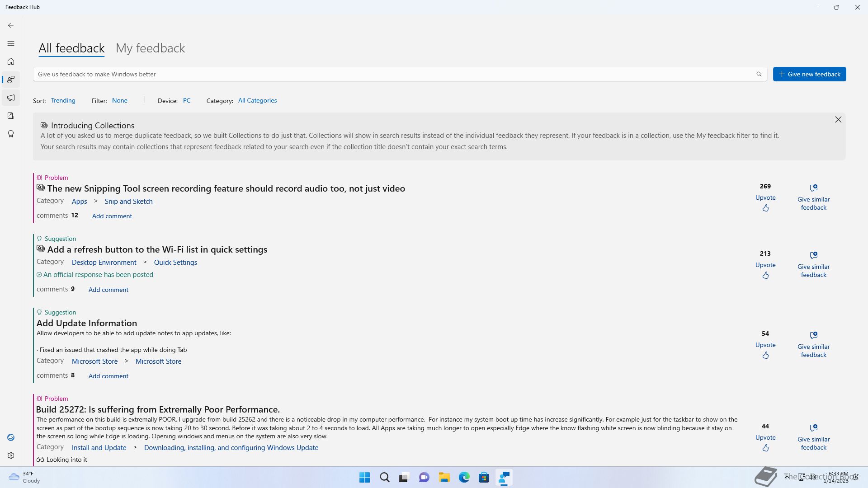Image resolution: width=868 pixels, height=488 pixels.
Task: Give similar feedback icon for Wi-Fi suggestion
Action: click(814, 255)
